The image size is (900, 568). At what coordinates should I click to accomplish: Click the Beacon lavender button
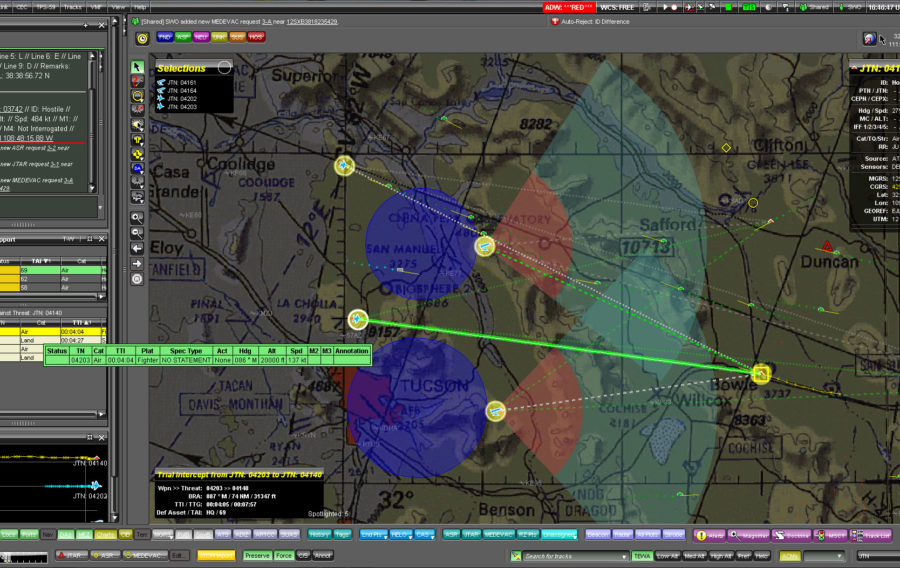coord(598,535)
